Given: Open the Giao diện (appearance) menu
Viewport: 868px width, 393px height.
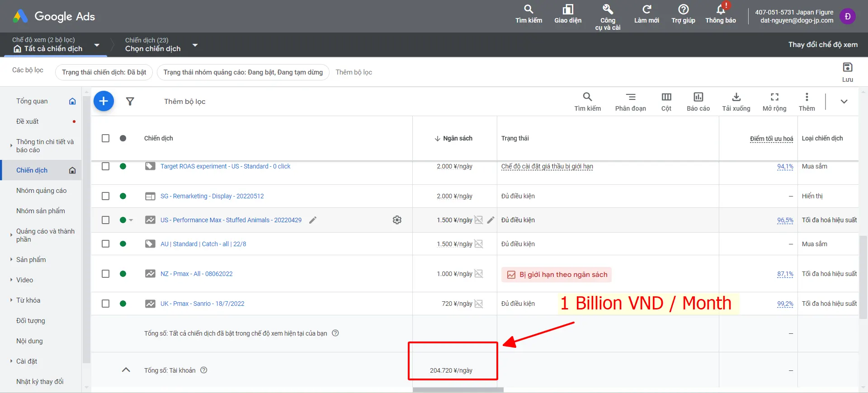Looking at the screenshot, I should coord(568,14).
